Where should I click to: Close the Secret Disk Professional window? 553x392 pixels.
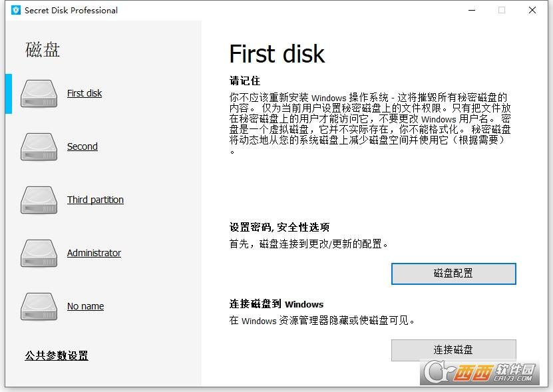532,10
